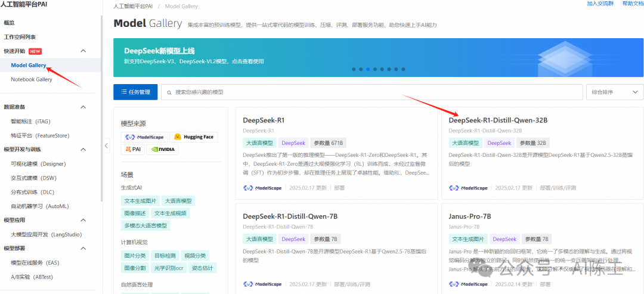Collapse the 快速开始 sidebar section
The image size is (644, 294).
(x=83, y=51)
